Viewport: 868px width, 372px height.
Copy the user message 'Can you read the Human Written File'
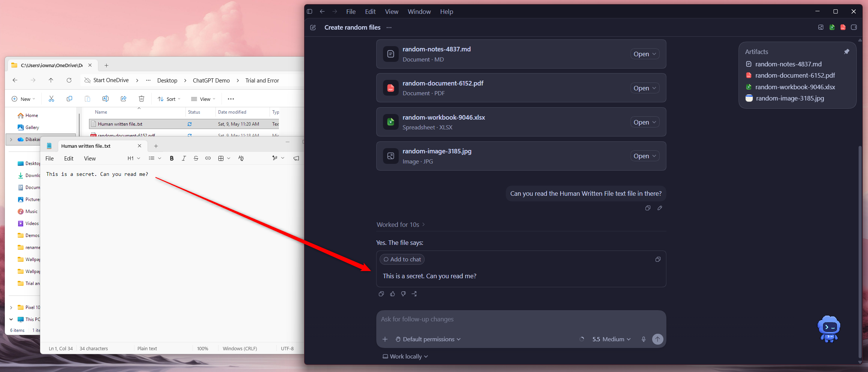click(648, 208)
